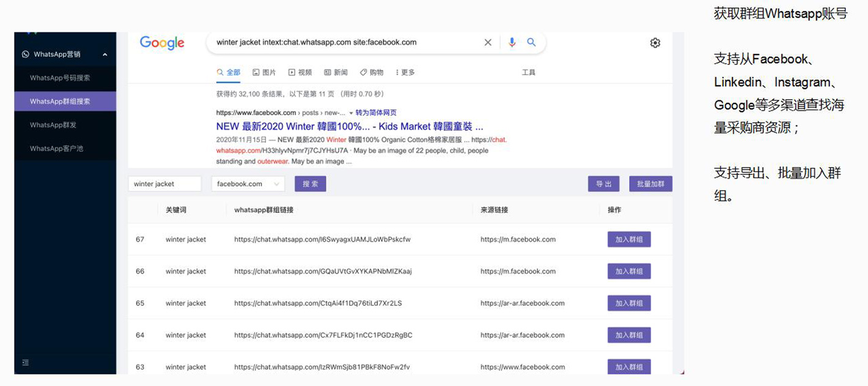Click 加入群组 for row 66
The height and width of the screenshot is (386, 868).
(x=629, y=271)
